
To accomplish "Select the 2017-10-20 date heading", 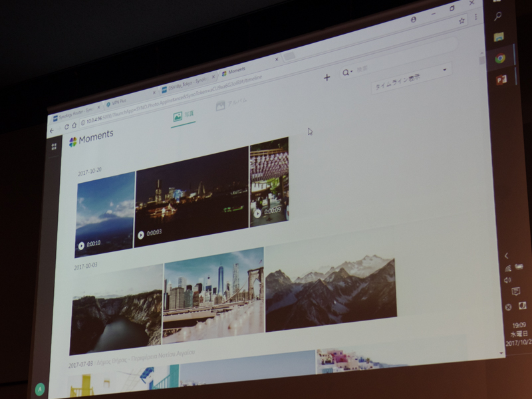I will [x=90, y=172].
